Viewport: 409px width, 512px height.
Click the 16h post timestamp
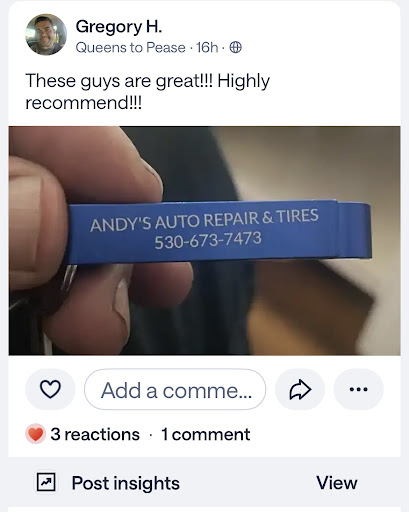(x=207, y=48)
